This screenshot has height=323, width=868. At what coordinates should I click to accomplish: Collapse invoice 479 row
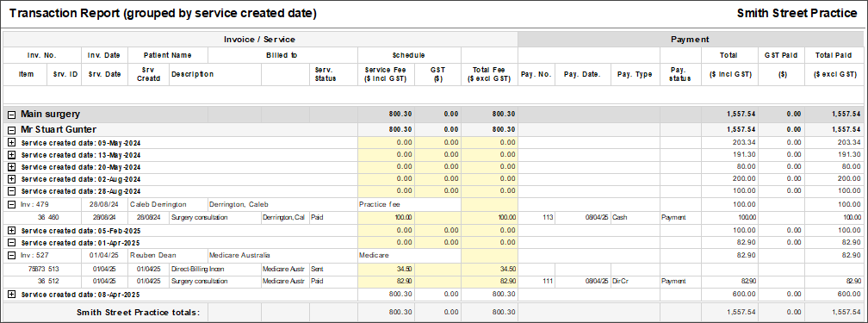tap(12, 204)
